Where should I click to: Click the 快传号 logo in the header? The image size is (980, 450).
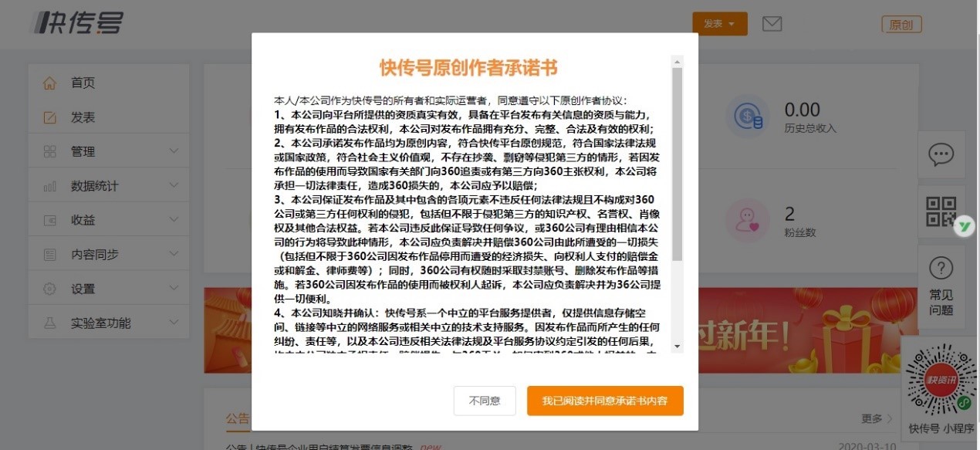click(x=78, y=23)
